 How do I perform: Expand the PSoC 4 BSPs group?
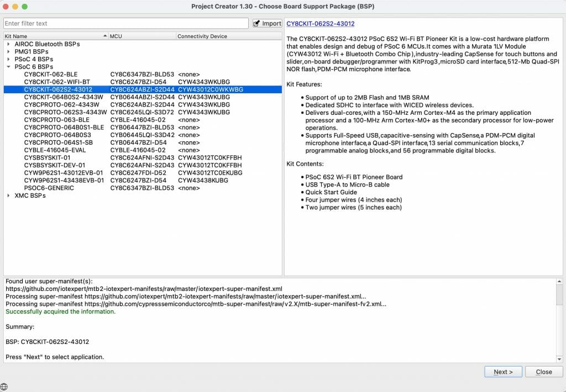[x=8, y=59]
